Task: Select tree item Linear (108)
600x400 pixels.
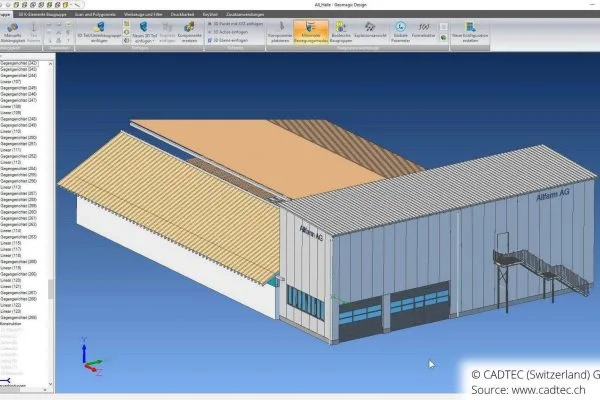Action: 11,106
